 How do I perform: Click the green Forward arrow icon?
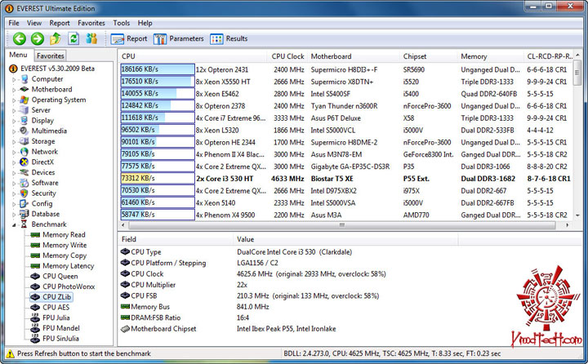pyautogui.click(x=38, y=38)
